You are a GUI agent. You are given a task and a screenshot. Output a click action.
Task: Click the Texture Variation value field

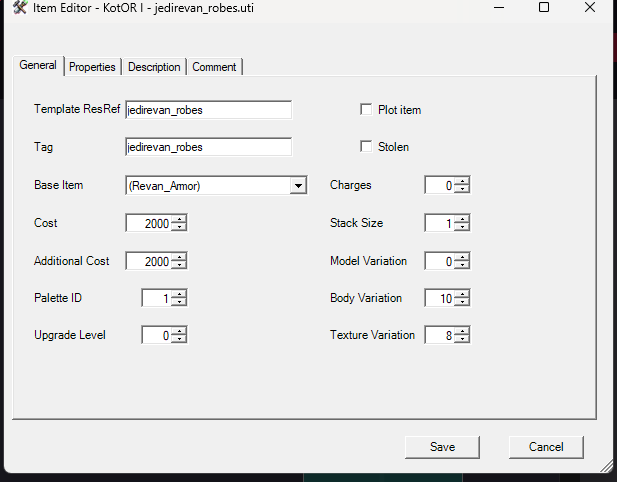click(440, 335)
